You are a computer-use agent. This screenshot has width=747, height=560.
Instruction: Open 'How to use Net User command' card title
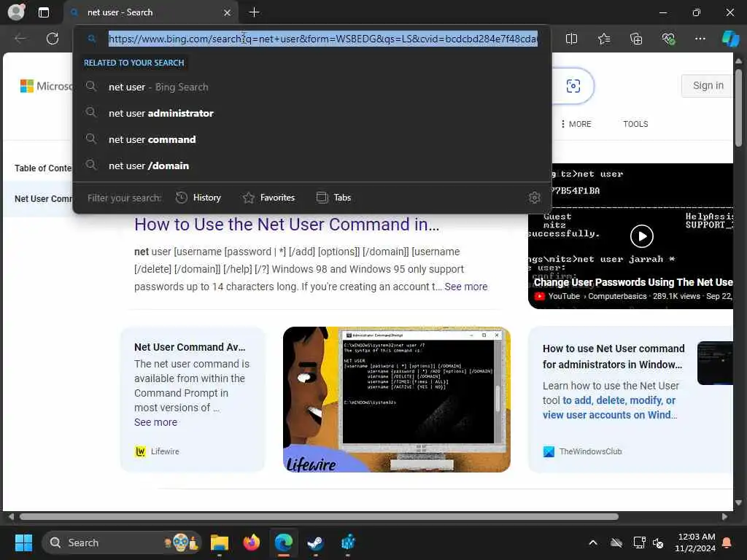614,357
